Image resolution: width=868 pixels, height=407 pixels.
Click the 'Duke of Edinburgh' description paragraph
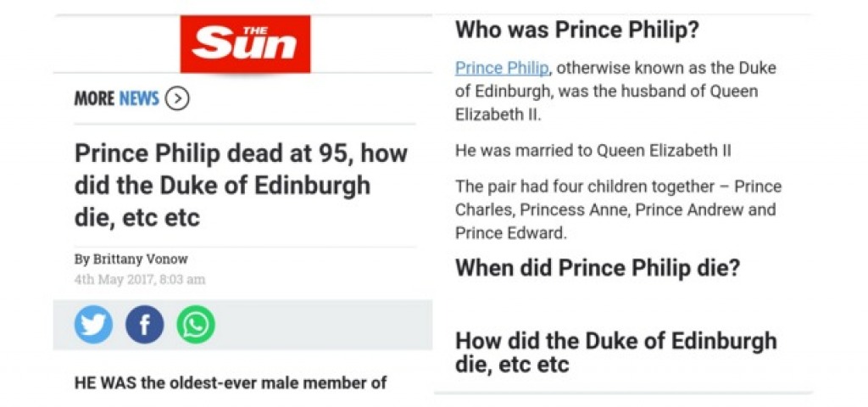(615, 92)
